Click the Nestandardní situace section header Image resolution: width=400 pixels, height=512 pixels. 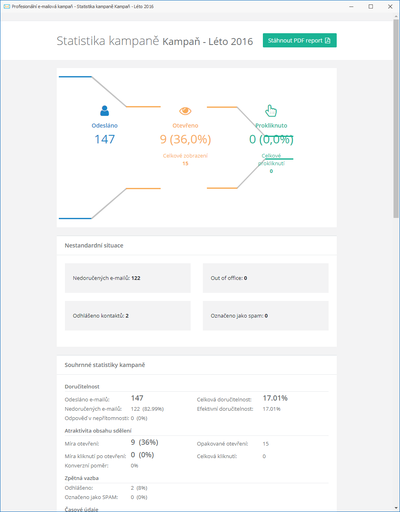pos(94,245)
